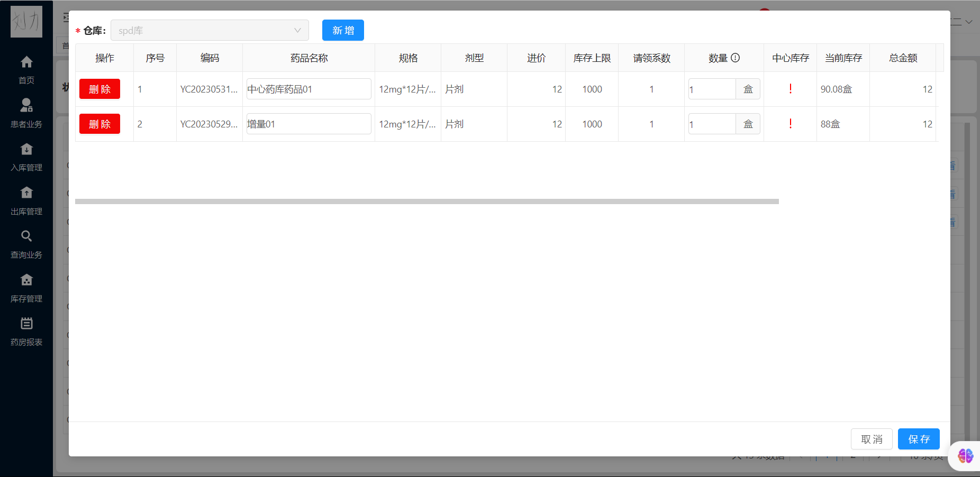Click the 1000 库存上限 cell in row 2
The height and width of the screenshot is (477, 980).
(592, 124)
